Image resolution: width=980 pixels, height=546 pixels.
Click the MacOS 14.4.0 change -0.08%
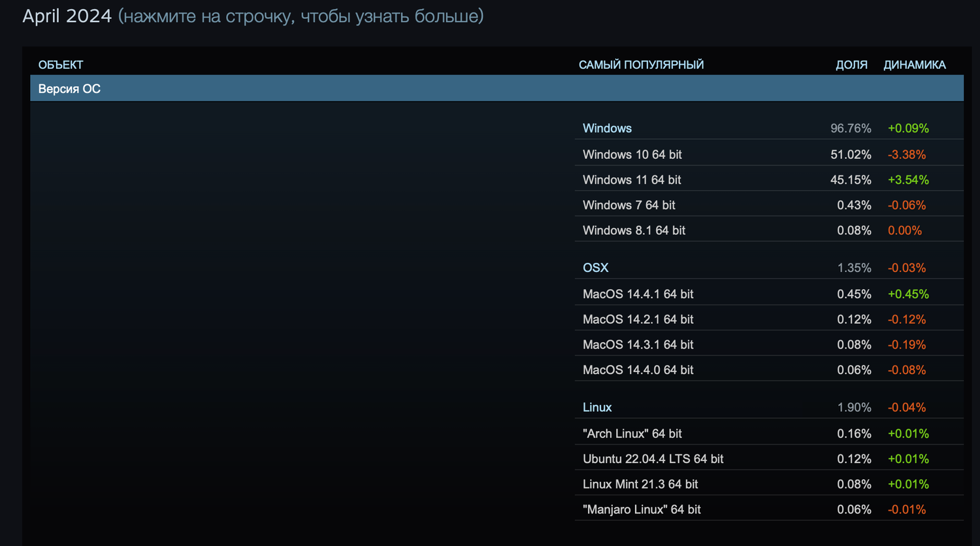tap(907, 370)
